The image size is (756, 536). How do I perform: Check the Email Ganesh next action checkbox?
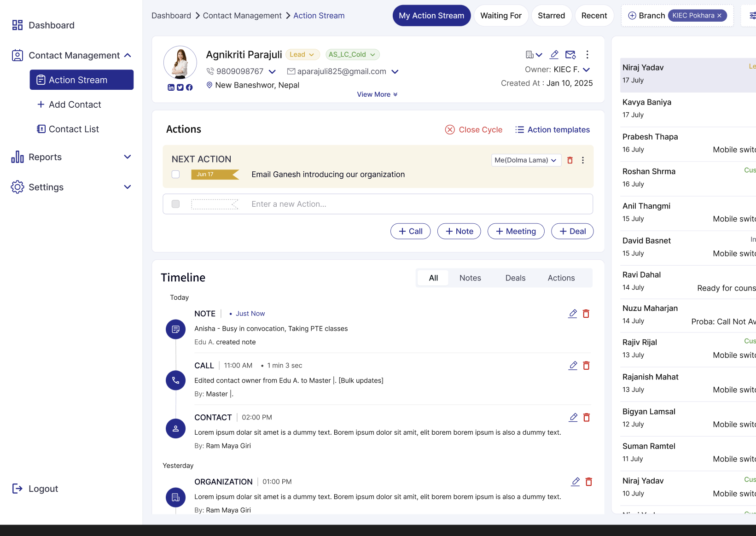(175, 174)
